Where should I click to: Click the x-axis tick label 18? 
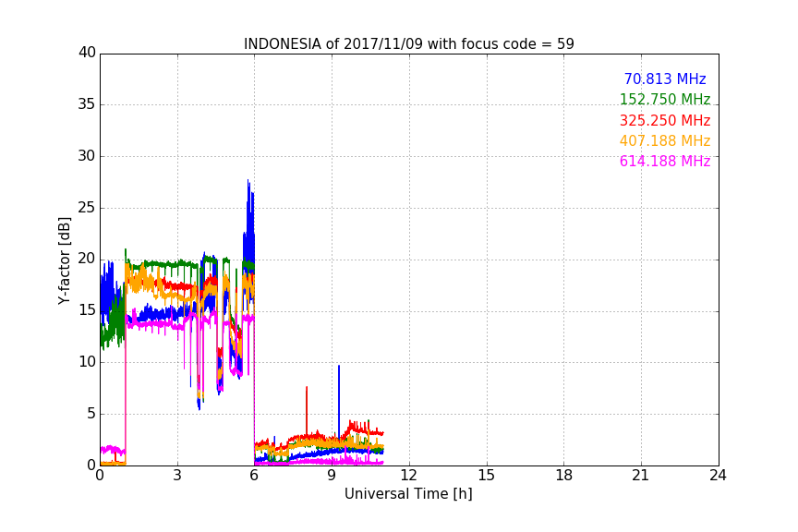(564, 476)
